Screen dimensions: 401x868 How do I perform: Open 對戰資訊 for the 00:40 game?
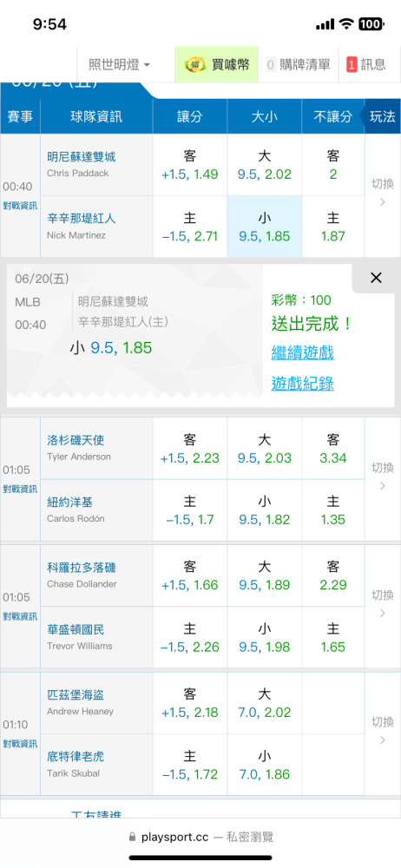click(21, 206)
